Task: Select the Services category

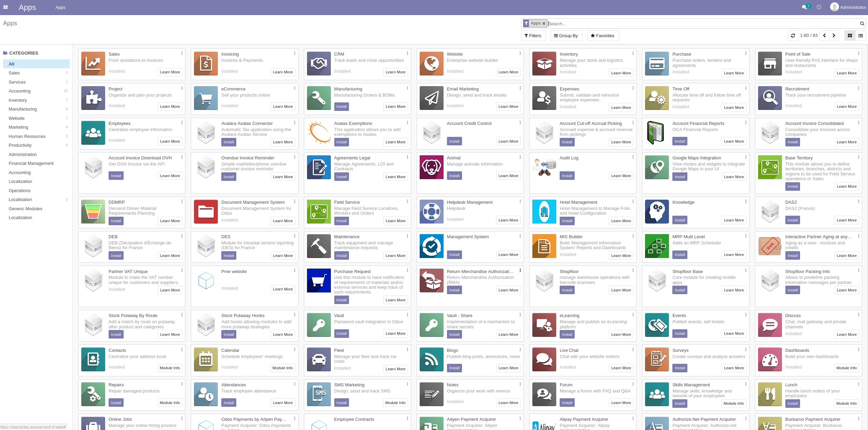Action: click(36, 82)
